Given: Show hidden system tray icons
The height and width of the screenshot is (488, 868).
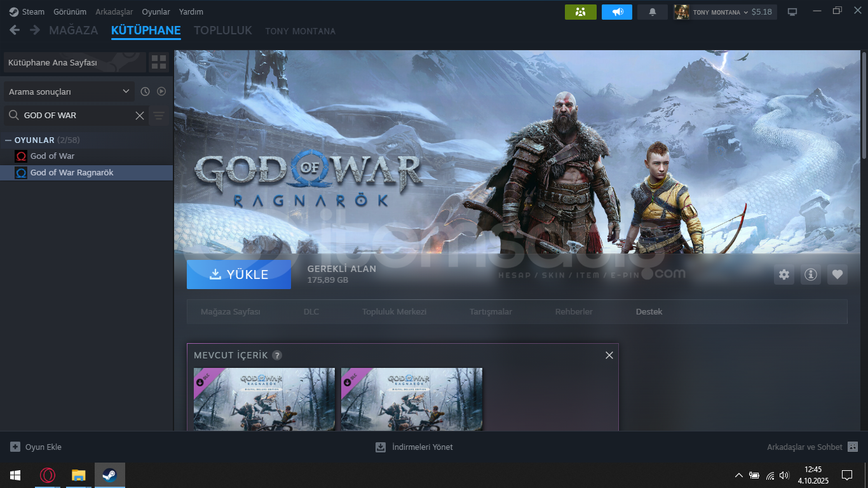Looking at the screenshot, I should [x=738, y=475].
